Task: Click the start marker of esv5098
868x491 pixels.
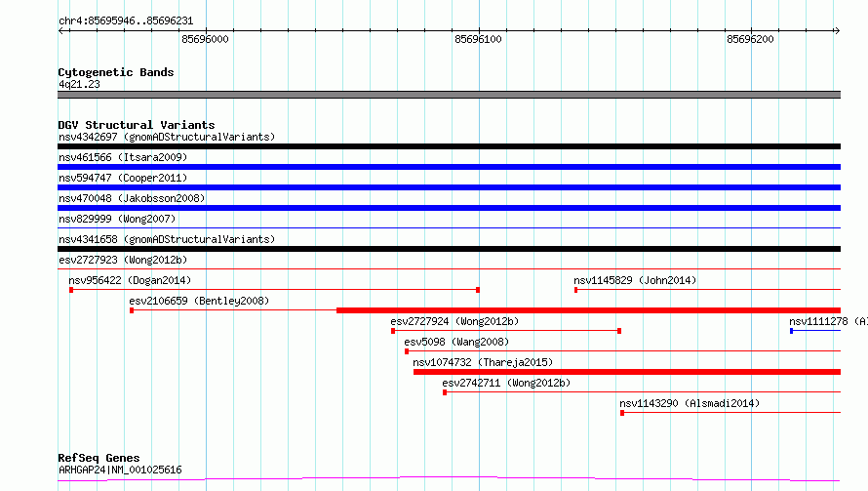Action: click(x=407, y=351)
